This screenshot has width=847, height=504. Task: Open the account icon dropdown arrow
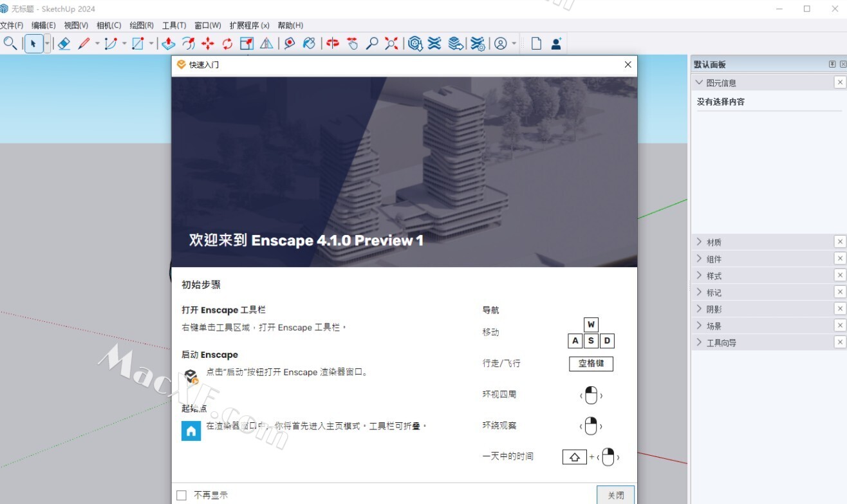pyautogui.click(x=514, y=43)
